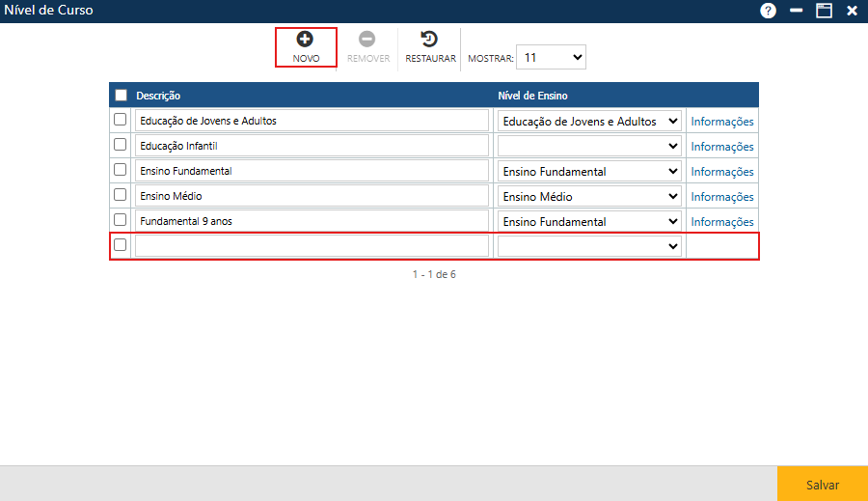
Task: Click the Fundamental 9 anos description field
Action: [x=312, y=220]
